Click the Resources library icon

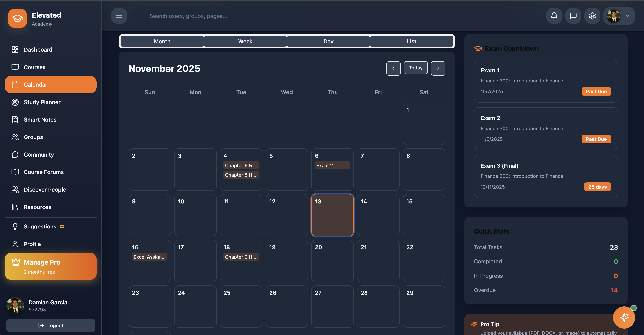pos(15,207)
